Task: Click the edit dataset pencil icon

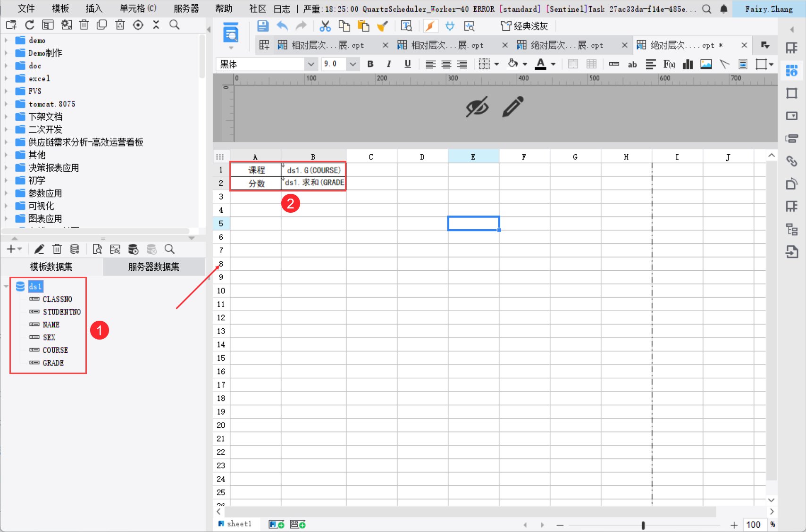Action: click(39, 249)
